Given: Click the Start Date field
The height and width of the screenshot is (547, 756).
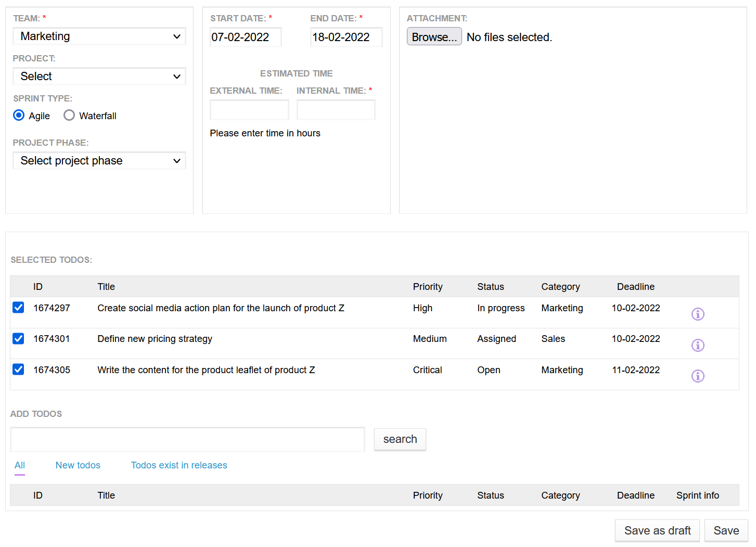Looking at the screenshot, I should click(246, 37).
